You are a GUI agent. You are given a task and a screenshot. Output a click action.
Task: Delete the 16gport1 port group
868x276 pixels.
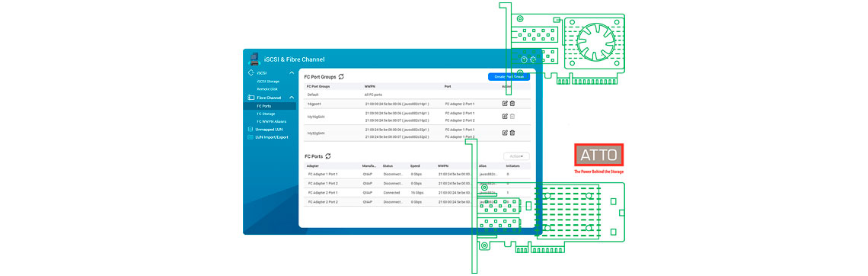(512, 104)
